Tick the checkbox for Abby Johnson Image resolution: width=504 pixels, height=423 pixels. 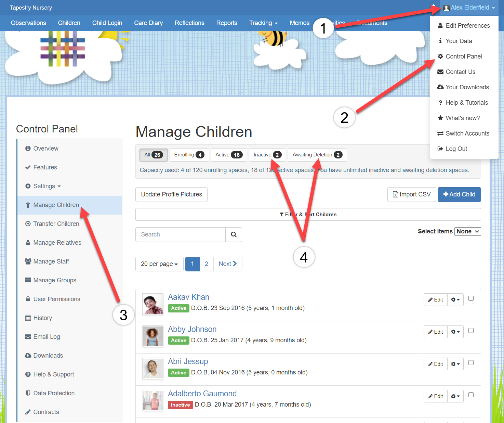471,331
